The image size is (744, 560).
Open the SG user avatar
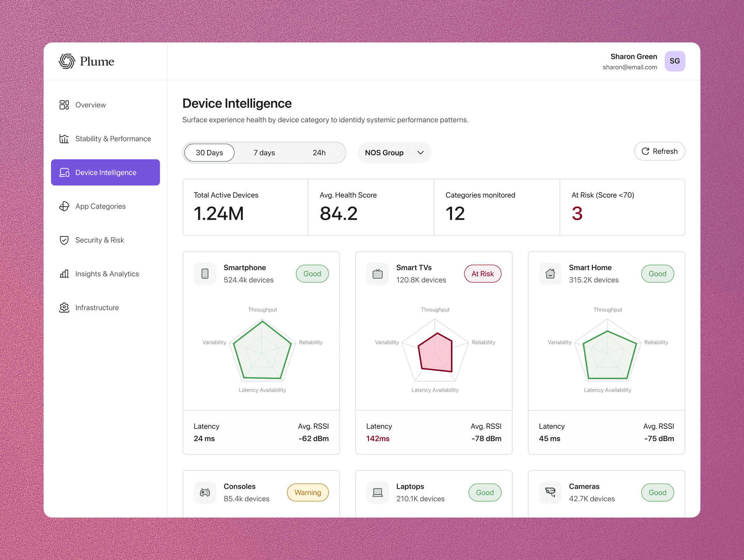coord(674,61)
